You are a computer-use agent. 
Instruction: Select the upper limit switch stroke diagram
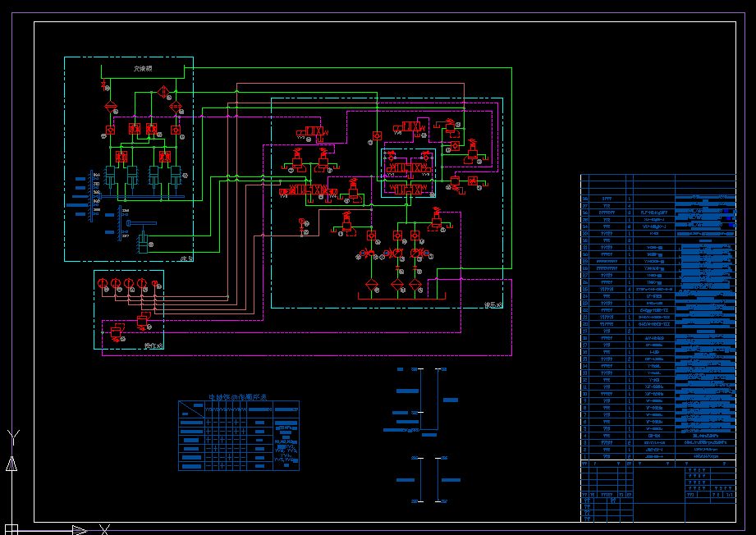tap(421, 400)
